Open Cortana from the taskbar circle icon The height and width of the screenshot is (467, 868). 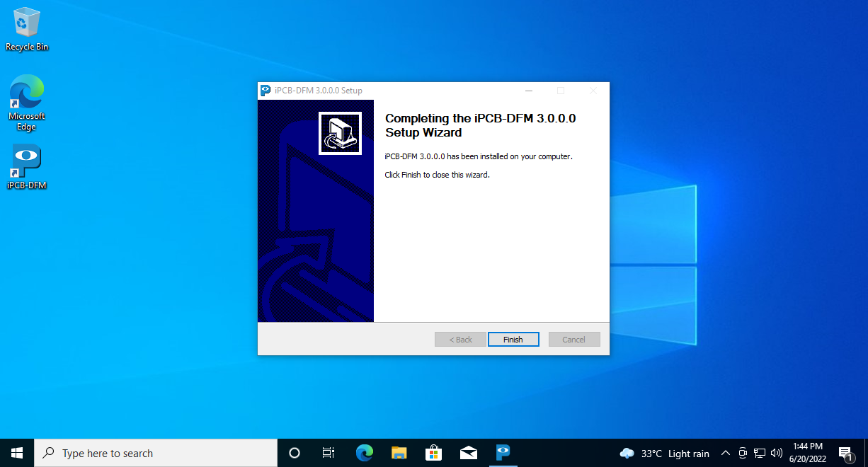click(x=295, y=453)
